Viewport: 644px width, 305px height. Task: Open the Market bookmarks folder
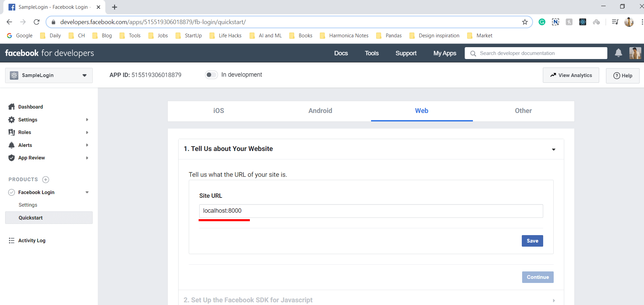click(480, 36)
